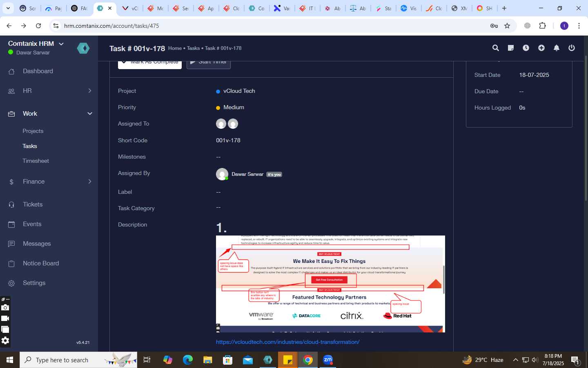Viewport: 588px width, 368px height.
Task: Open Projects under Work
Action: [33, 131]
